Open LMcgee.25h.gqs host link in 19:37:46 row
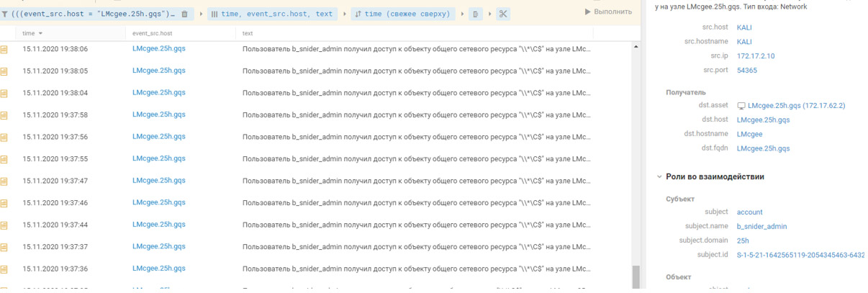Viewport: 868px width, 293px height. (x=159, y=202)
